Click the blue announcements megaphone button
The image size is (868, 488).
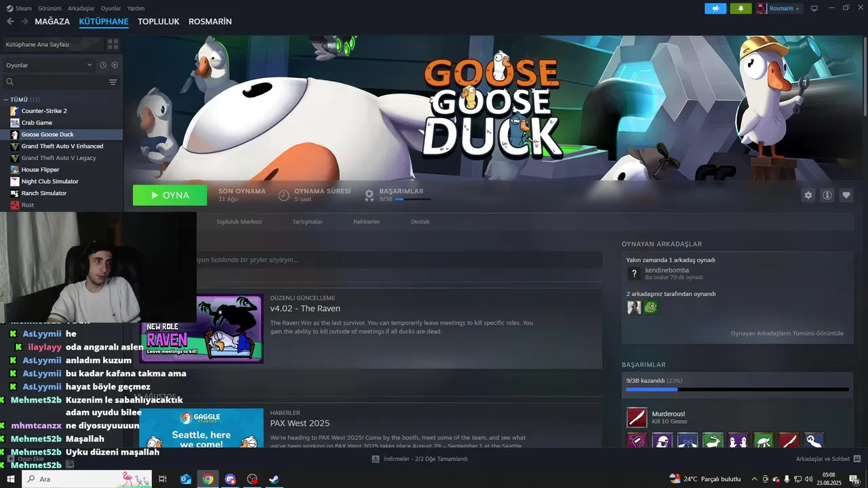point(715,8)
